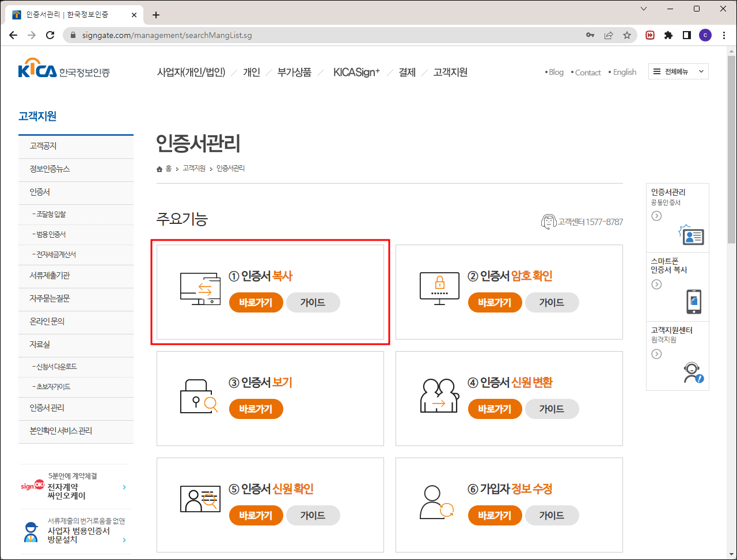Click the padlock magnifier icon for 인증서 보기

[199, 395]
